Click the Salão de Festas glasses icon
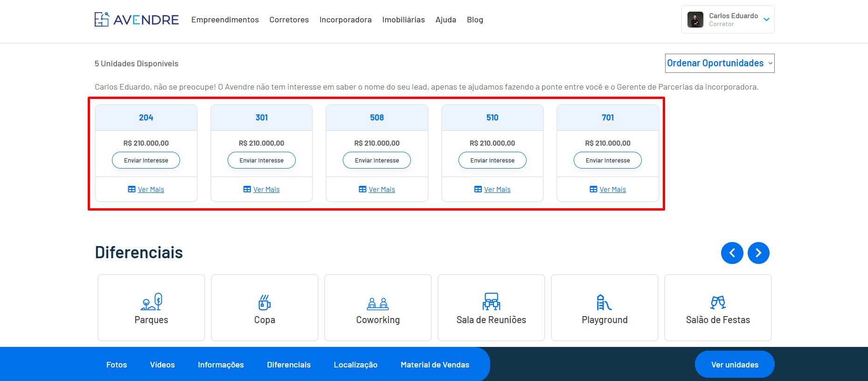The height and width of the screenshot is (381, 868). click(x=718, y=303)
